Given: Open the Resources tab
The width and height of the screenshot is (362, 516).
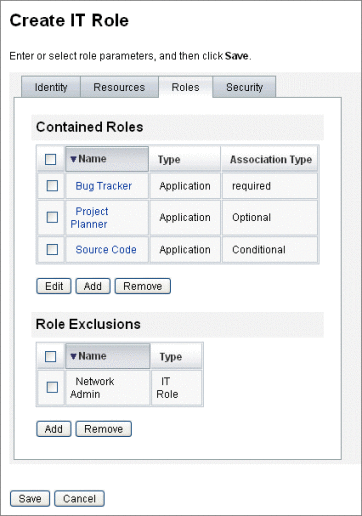Looking at the screenshot, I should click(x=119, y=87).
